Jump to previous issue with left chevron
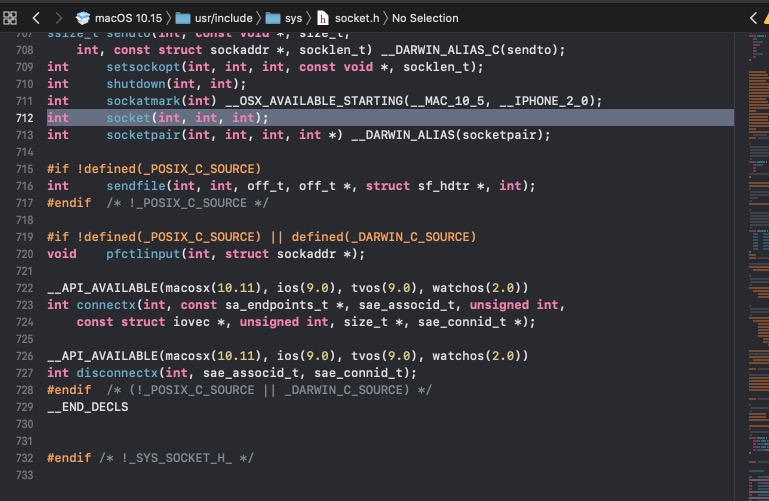This screenshot has height=501, width=769. pyautogui.click(x=753, y=18)
